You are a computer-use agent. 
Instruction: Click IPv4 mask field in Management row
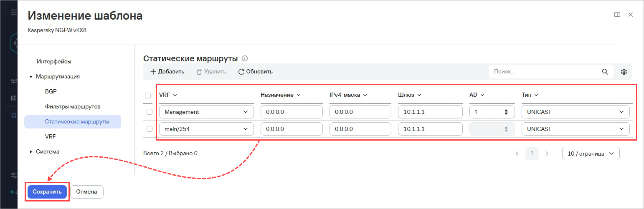point(360,112)
